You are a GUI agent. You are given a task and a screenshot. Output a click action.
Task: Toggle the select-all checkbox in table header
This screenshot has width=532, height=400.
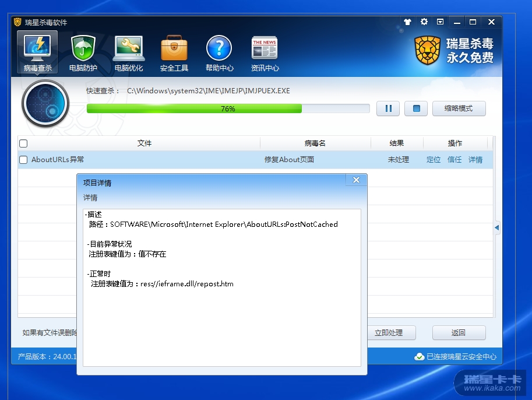pos(23,143)
